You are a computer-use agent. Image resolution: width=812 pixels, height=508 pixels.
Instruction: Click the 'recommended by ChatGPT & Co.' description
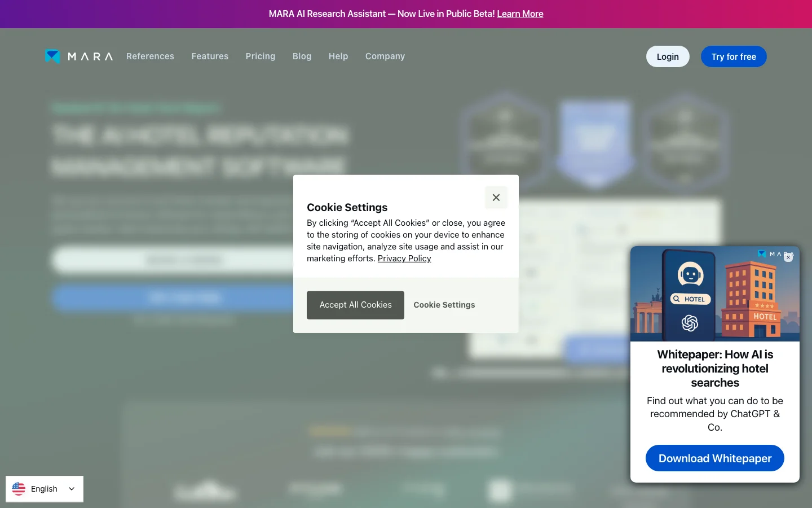(x=715, y=414)
